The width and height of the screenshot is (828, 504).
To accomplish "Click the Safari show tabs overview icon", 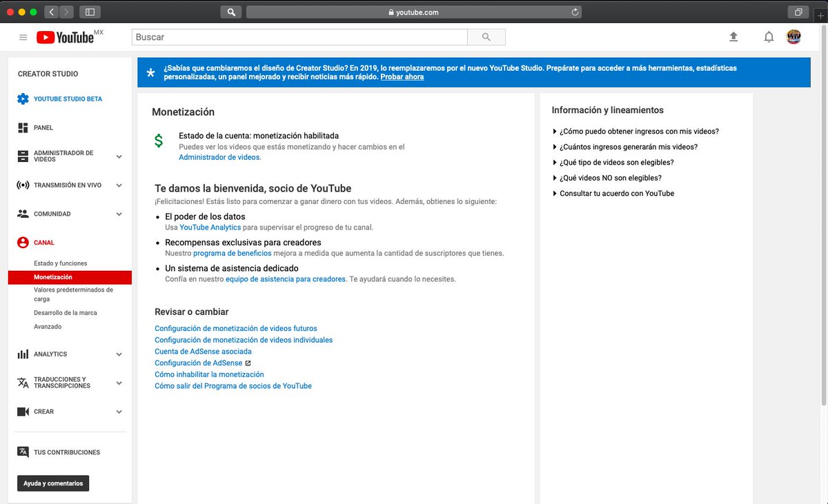I will [x=798, y=12].
